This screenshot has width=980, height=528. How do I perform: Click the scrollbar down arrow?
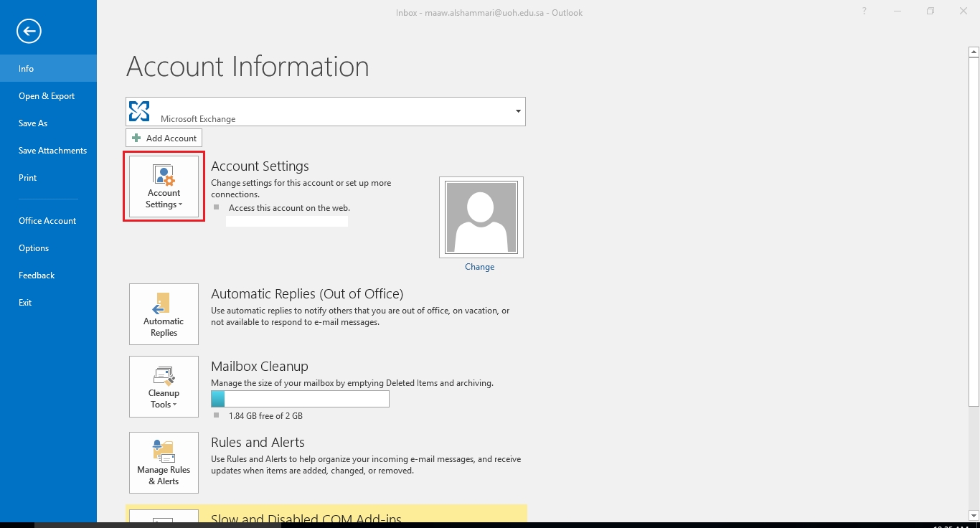974,515
